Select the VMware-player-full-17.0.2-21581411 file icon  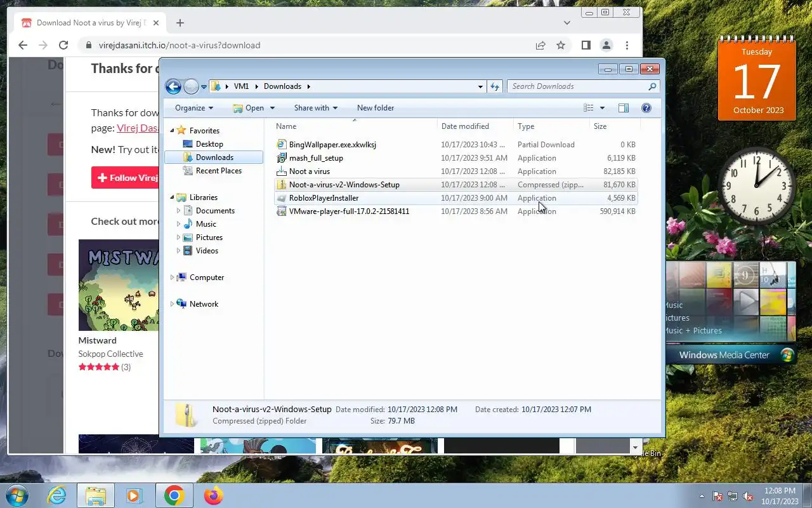coord(282,211)
